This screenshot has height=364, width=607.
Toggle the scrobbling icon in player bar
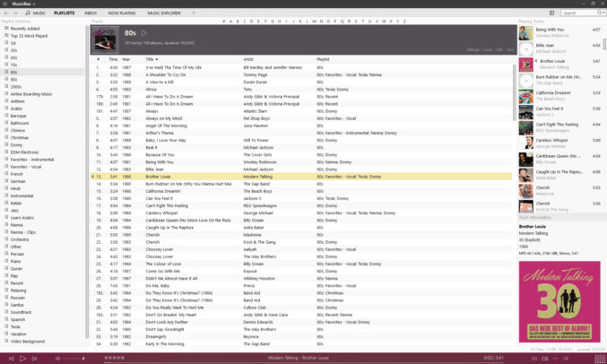click(x=544, y=359)
